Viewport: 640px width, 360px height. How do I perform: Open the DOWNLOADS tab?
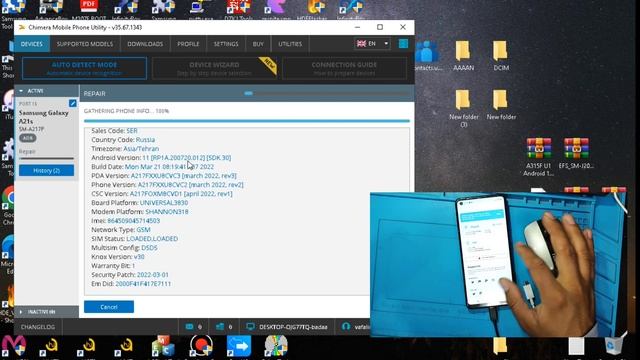[x=145, y=44]
